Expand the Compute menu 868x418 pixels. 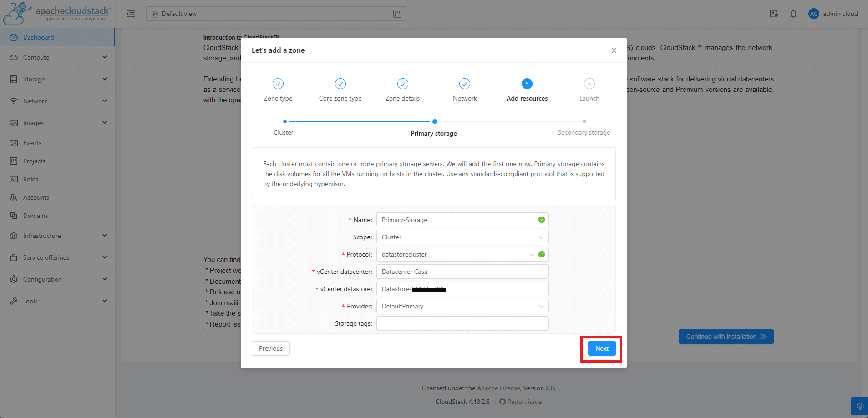click(x=57, y=57)
